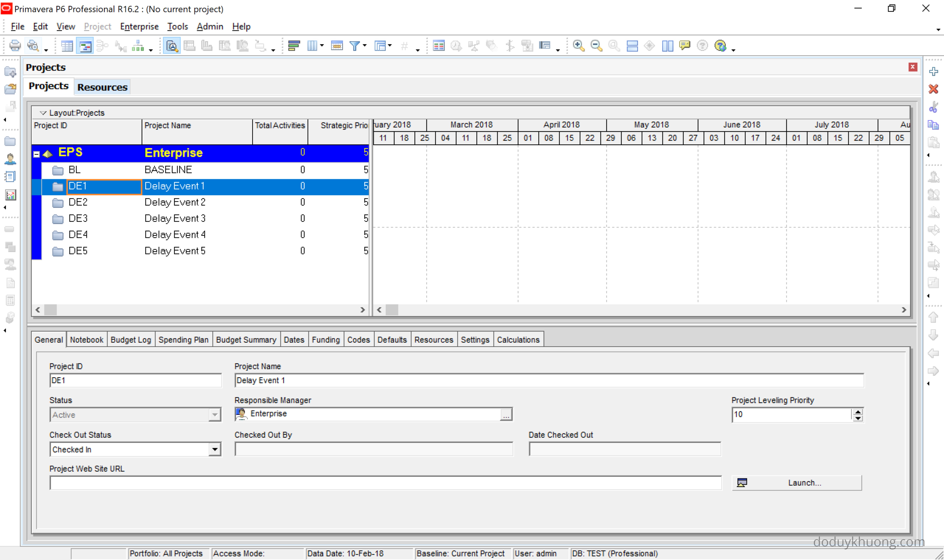
Task: Open the Enterprise menu
Action: pos(139,26)
